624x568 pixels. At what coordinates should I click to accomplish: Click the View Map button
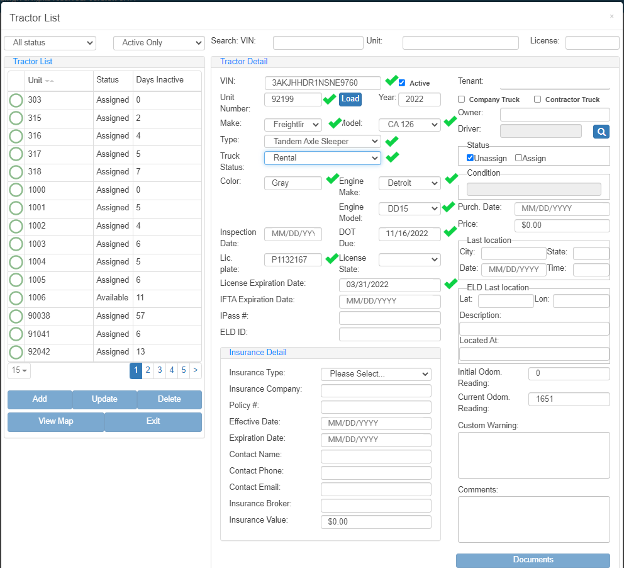coord(56,422)
